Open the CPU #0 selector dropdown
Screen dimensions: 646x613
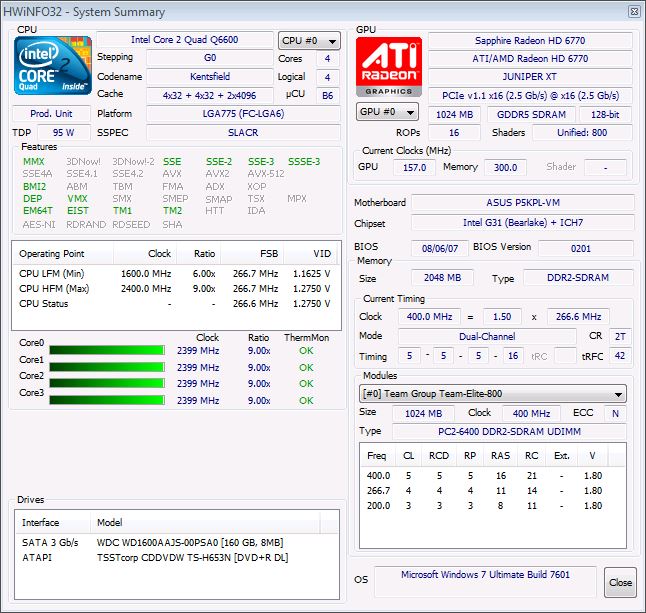(x=309, y=41)
